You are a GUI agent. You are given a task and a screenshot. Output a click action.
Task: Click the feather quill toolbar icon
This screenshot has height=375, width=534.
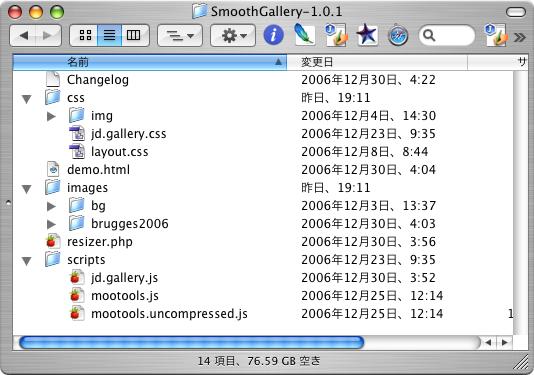pyautogui.click(x=304, y=34)
